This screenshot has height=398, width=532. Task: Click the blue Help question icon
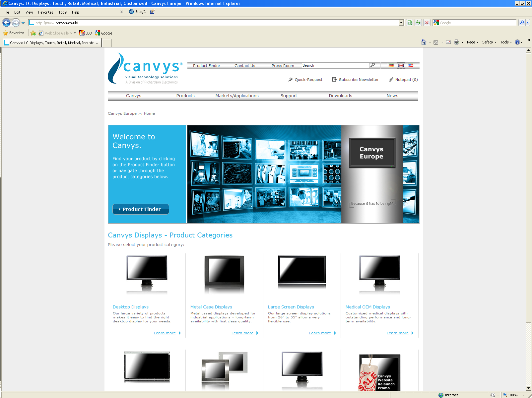[517, 42]
